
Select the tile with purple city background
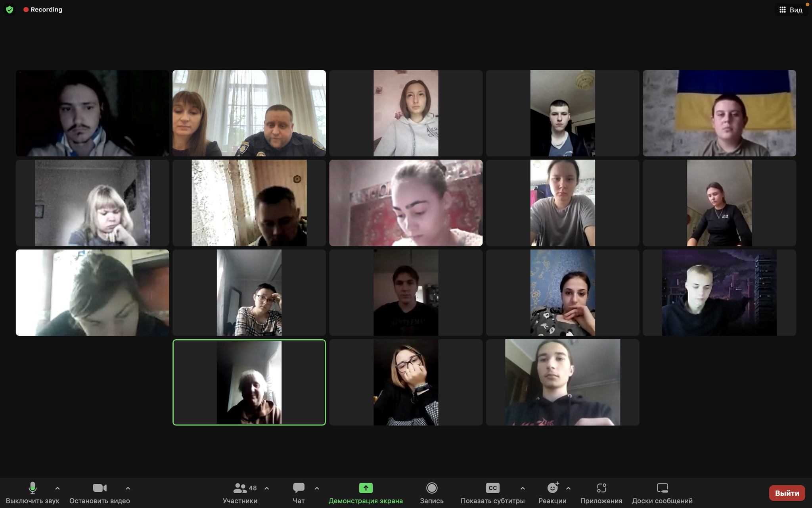click(x=719, y=292)
